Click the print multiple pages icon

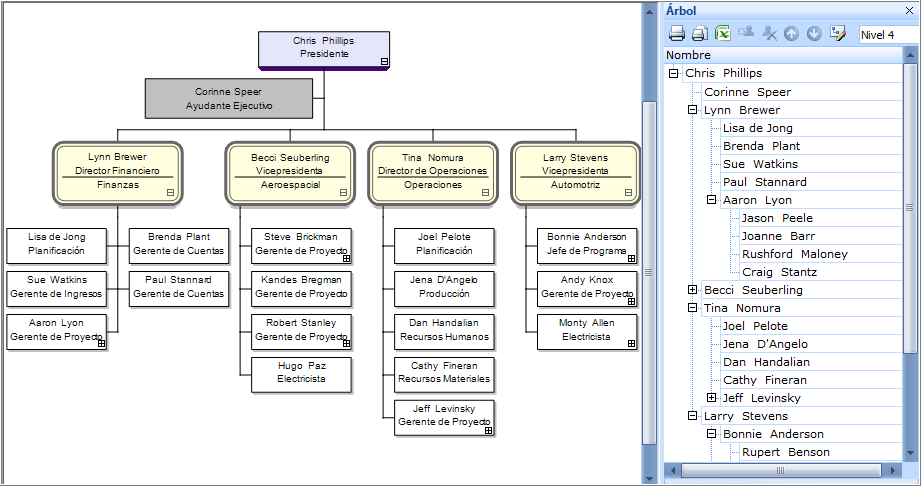(700, 34)
